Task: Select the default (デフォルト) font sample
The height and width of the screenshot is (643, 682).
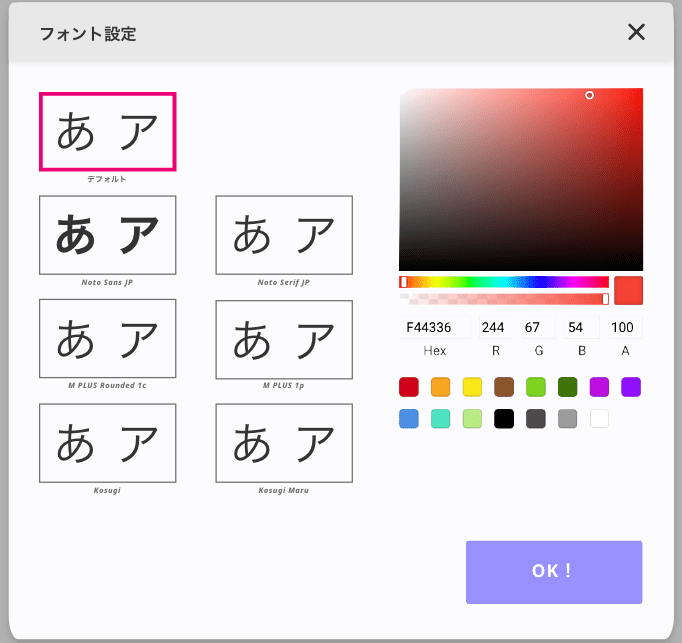Action: click(108, 131)
